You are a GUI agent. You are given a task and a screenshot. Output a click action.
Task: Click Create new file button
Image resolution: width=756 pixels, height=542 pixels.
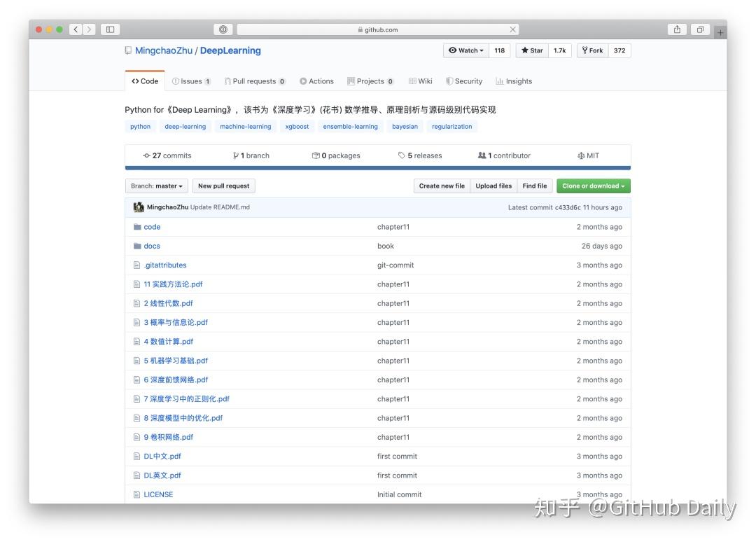(442, 186)
